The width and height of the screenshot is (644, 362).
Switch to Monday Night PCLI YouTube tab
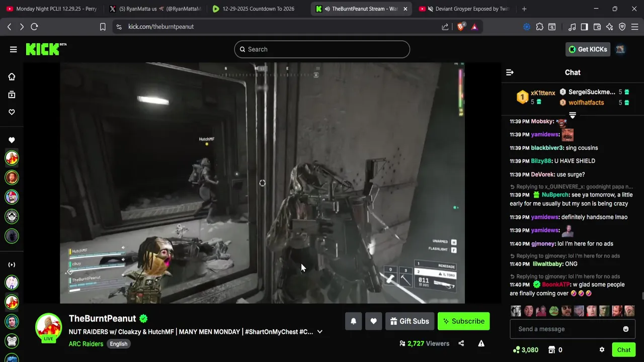point(52,9)
